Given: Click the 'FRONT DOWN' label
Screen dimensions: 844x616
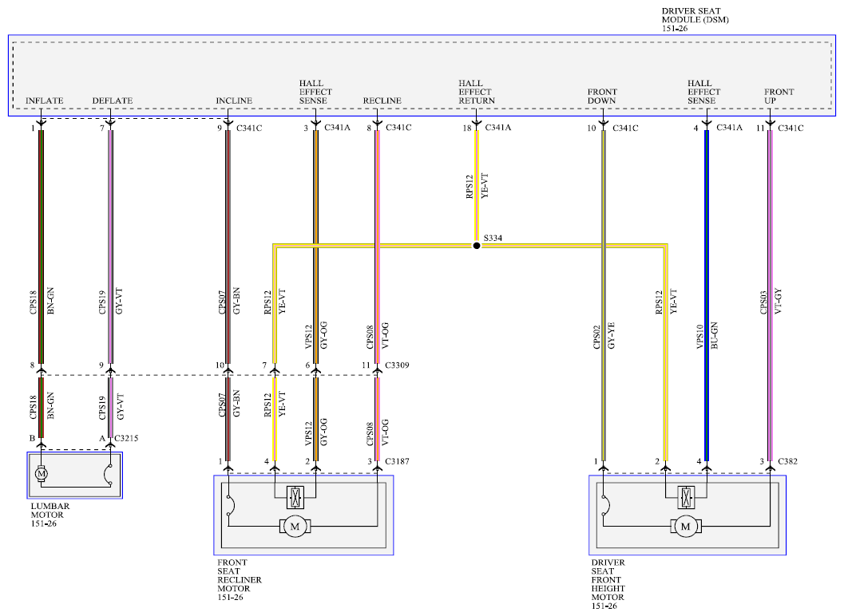Looking at the screenshot, I should point(602,97).
